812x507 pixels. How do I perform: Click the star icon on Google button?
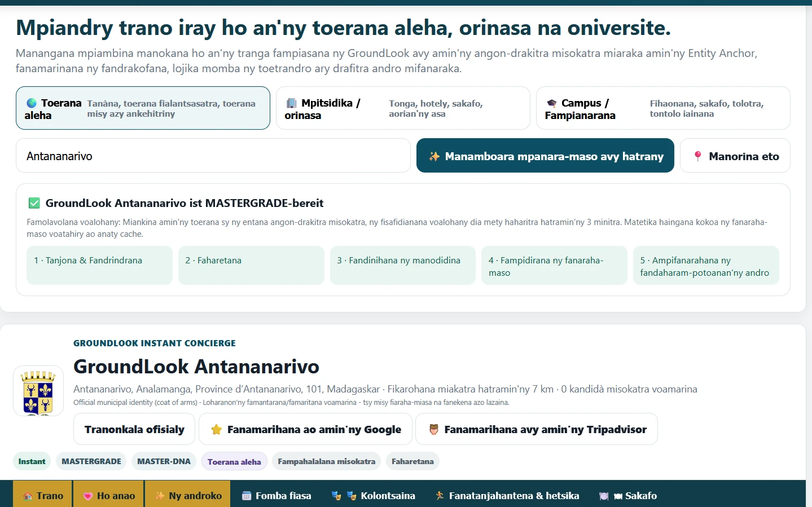pyautogui.click(x=216, y=430)
